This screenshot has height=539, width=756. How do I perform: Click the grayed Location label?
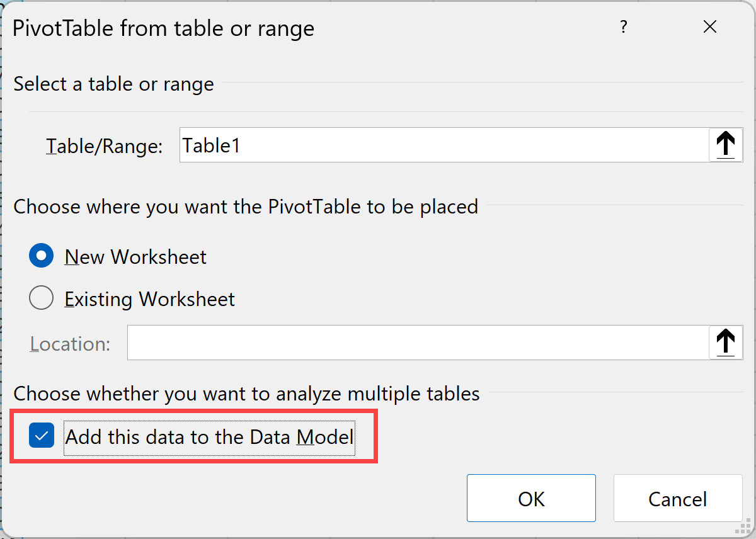[70, 343]
